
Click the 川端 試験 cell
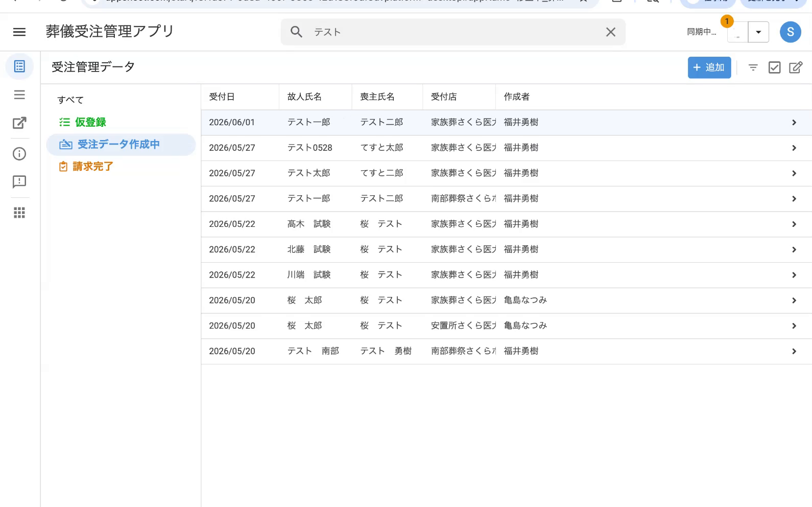tap(309, 275)
